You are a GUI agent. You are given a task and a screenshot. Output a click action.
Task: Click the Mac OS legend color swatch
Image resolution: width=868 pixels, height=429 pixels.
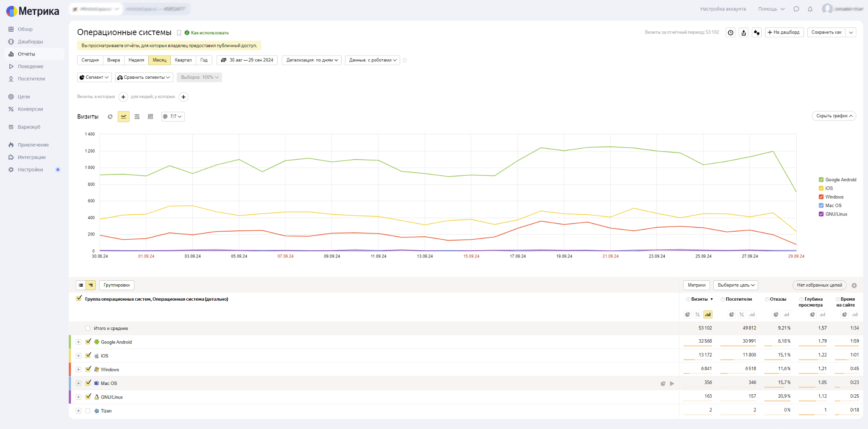(x=821, y=205)
